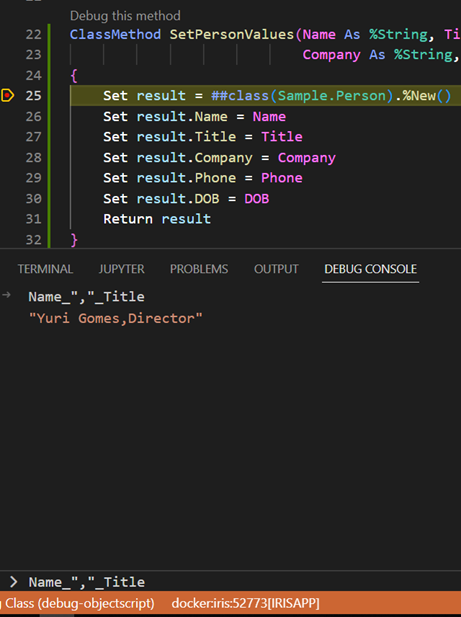Click the Debug this method code lens

pos(125,16)
